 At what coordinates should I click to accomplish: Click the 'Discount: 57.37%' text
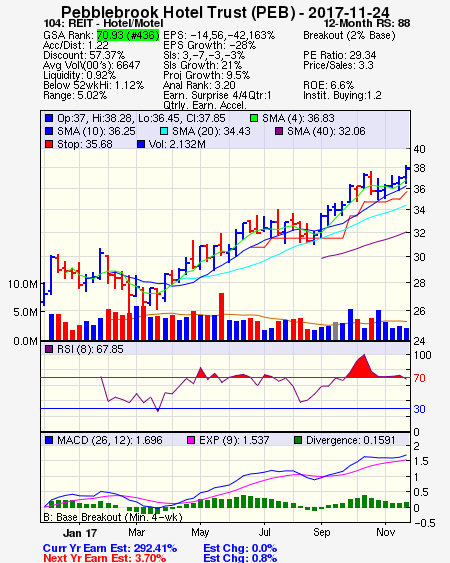[84, 55]
